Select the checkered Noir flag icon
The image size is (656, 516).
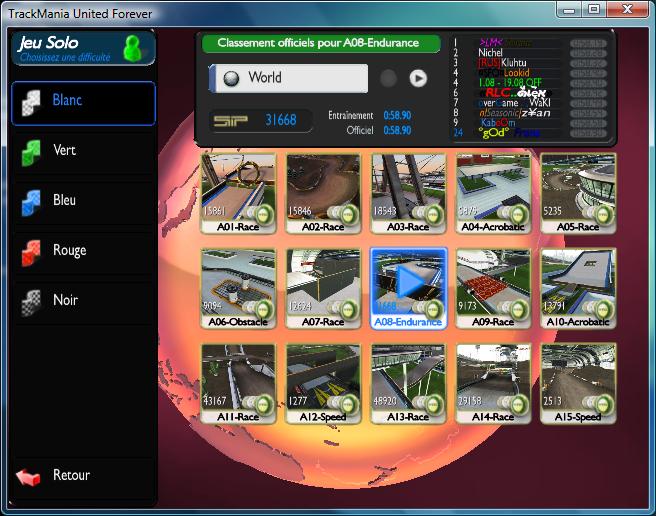(x=33, y=302)
